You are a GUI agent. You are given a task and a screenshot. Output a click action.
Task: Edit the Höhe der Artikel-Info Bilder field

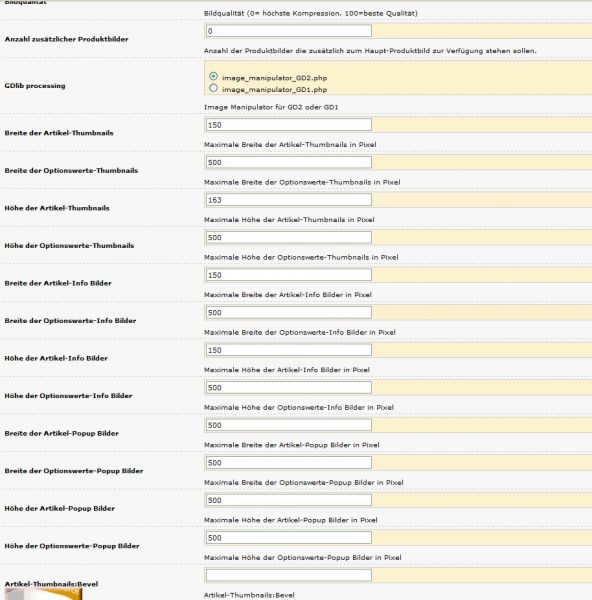coord(289,350)
